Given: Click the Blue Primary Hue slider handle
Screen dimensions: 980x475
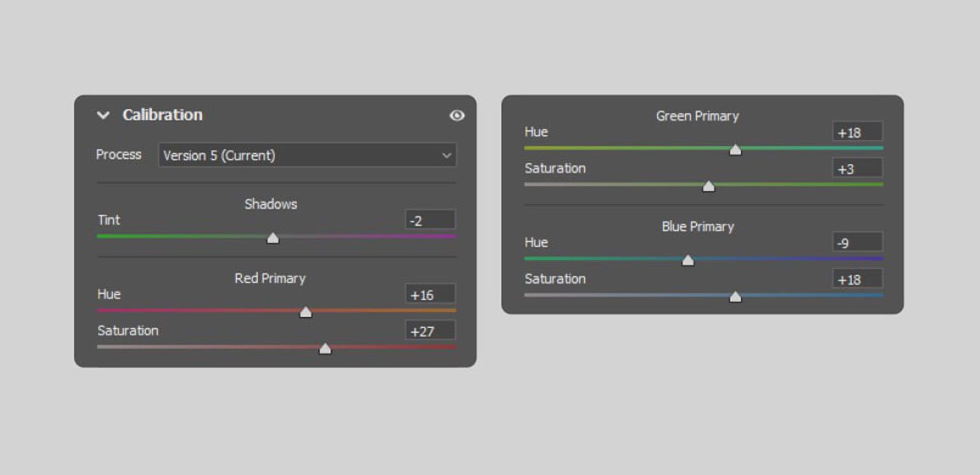Looking at the screenshot, I should pos(688,260).
